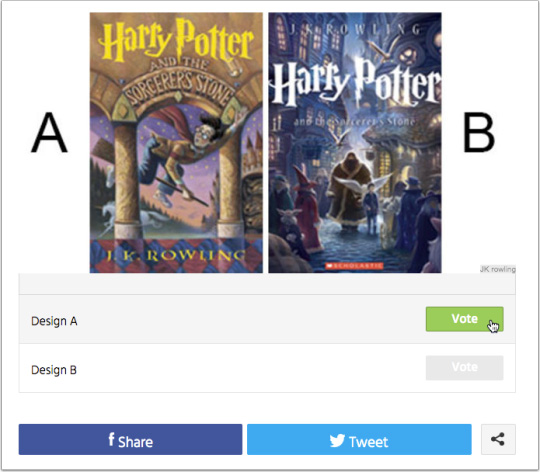Vote for Design B with greyed button

pyautogui.click(x=464, y=368)
